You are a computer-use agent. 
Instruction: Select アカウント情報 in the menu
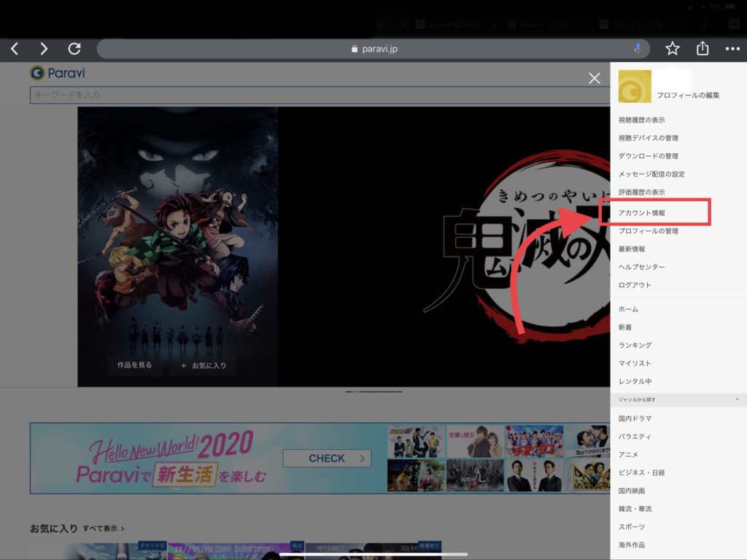[641, 213]
